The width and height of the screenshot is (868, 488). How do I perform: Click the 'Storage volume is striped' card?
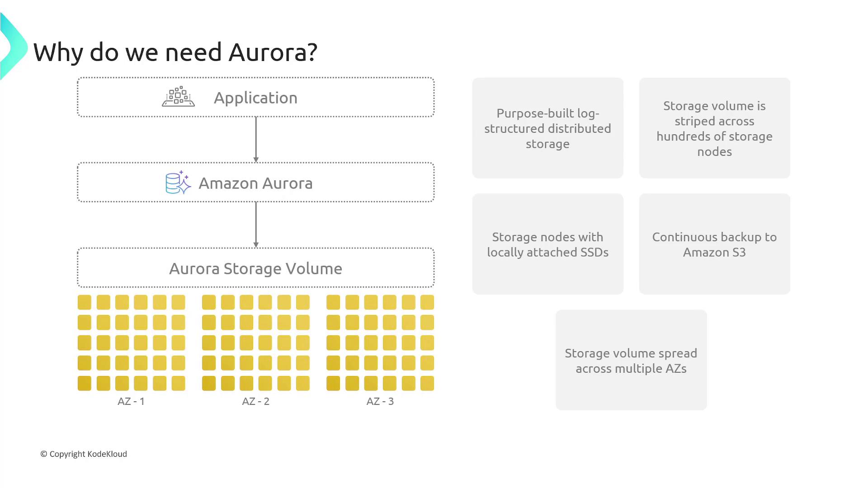point(714,128)
